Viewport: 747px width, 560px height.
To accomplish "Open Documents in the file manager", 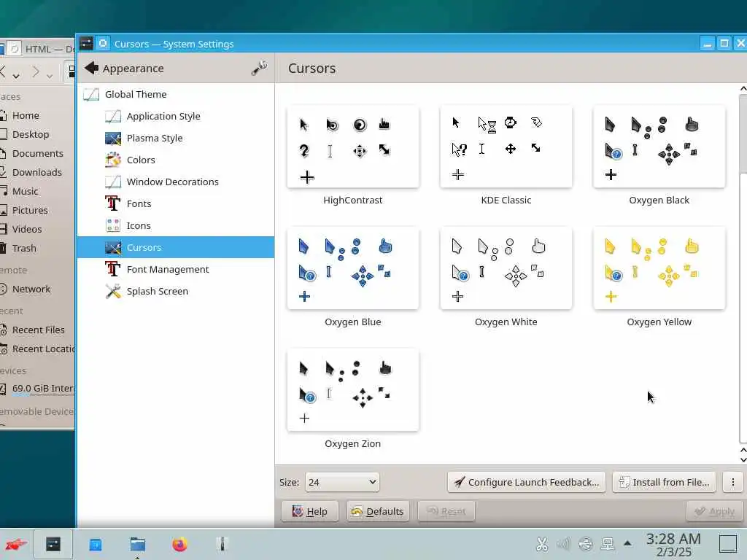I will point(38,154).
